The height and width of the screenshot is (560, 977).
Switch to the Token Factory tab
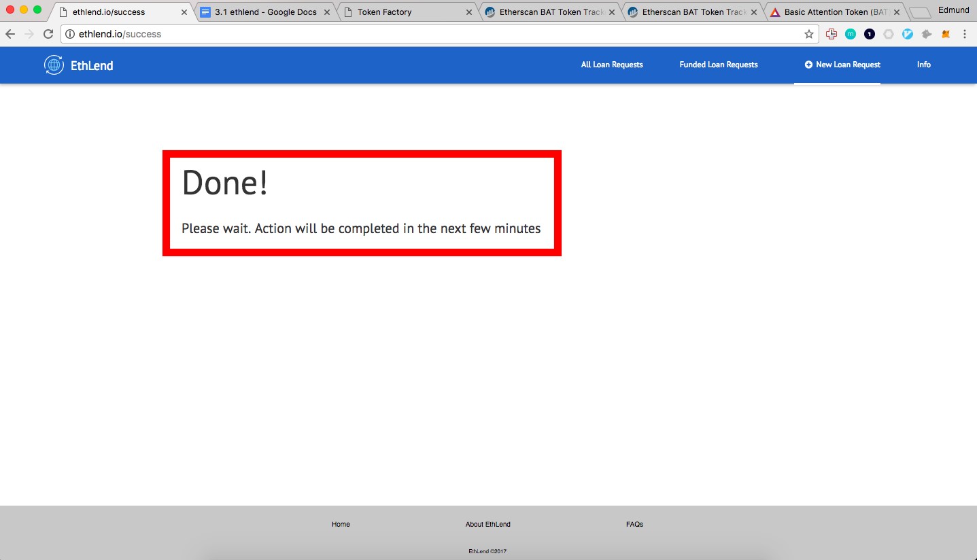click(x=408, y=12)
